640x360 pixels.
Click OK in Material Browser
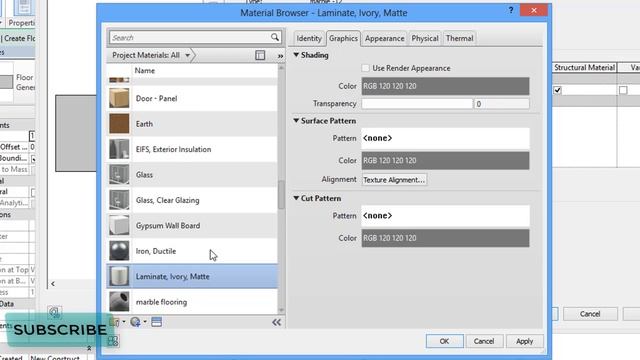(x=444, y=341)
